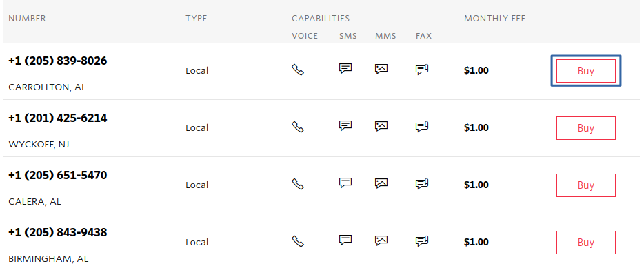The width and height of the screenshot is (644, 268).
Task: Click MMS icon for Carrollton, AL number
Action: pos(381,69)
